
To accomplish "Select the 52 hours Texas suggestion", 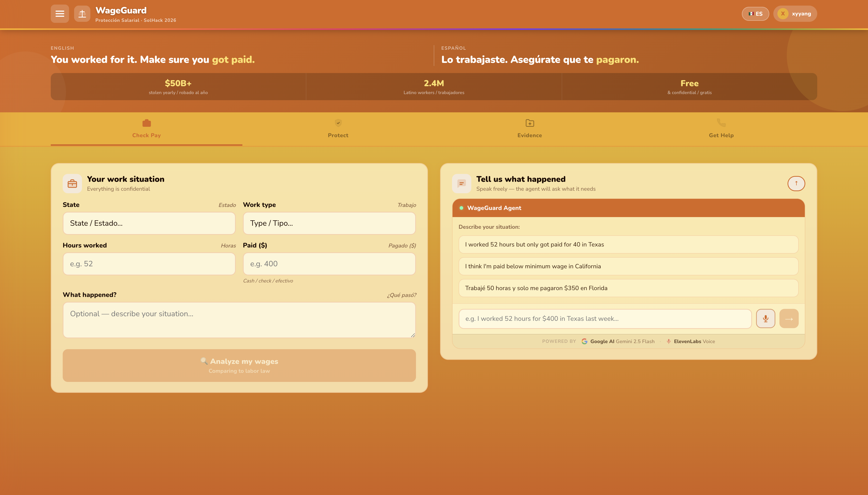I will coord(628,244).
